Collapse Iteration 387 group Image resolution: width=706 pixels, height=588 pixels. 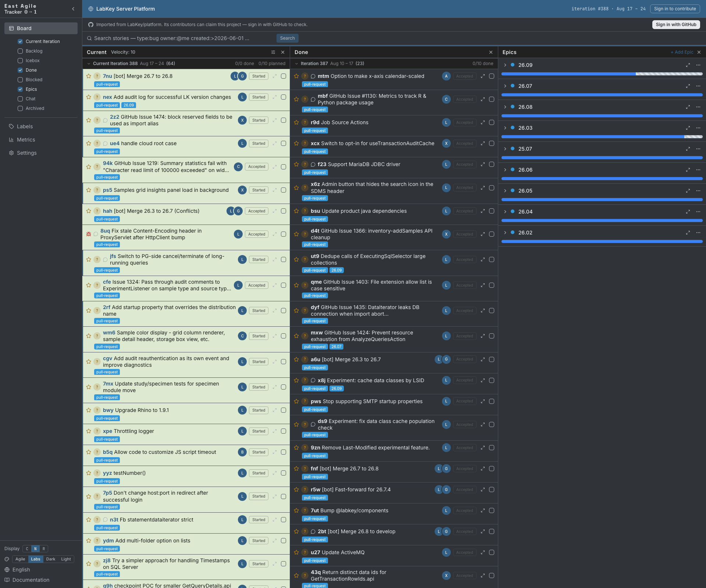(x=296, y=64)
